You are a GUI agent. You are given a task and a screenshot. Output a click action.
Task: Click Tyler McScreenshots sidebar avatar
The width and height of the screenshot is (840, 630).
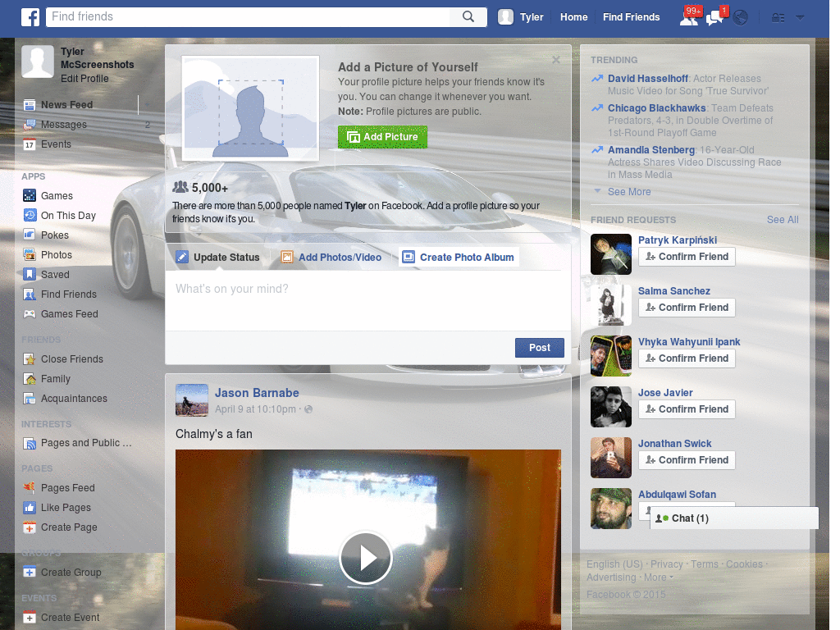pyautogui.click(x=38, y=62)
